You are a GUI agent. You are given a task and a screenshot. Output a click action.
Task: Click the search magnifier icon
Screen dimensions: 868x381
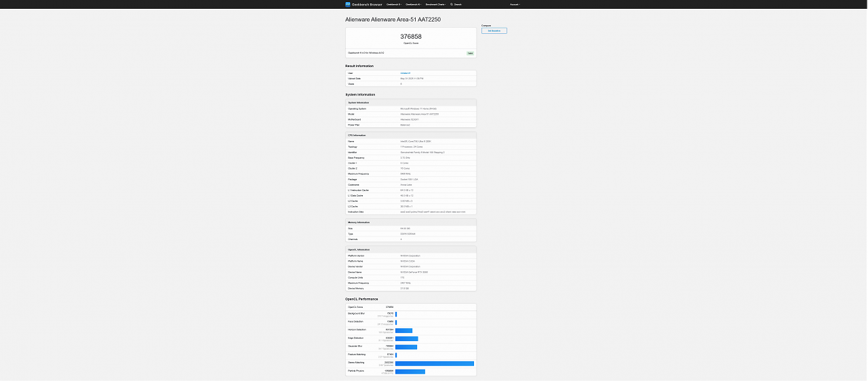[452, 4]
